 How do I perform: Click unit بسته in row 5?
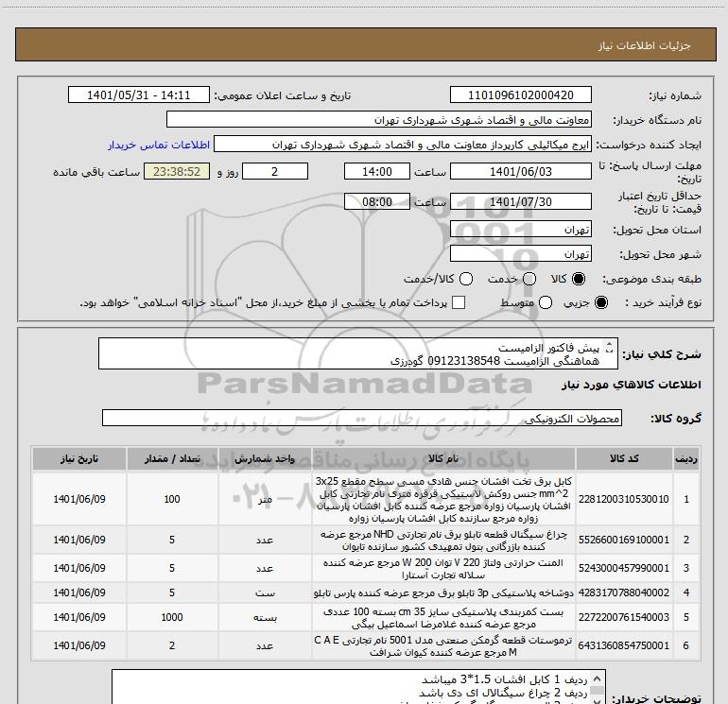(265, 618)
